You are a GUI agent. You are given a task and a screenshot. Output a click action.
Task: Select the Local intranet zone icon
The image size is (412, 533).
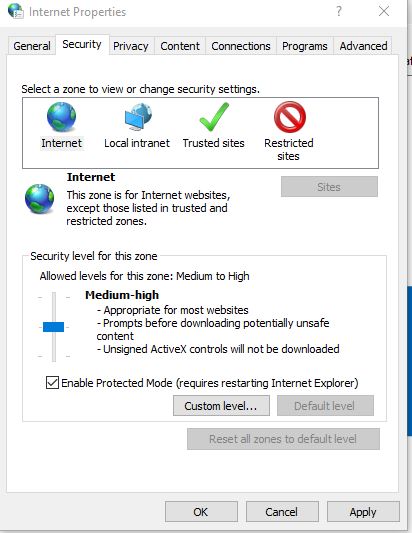138,117
